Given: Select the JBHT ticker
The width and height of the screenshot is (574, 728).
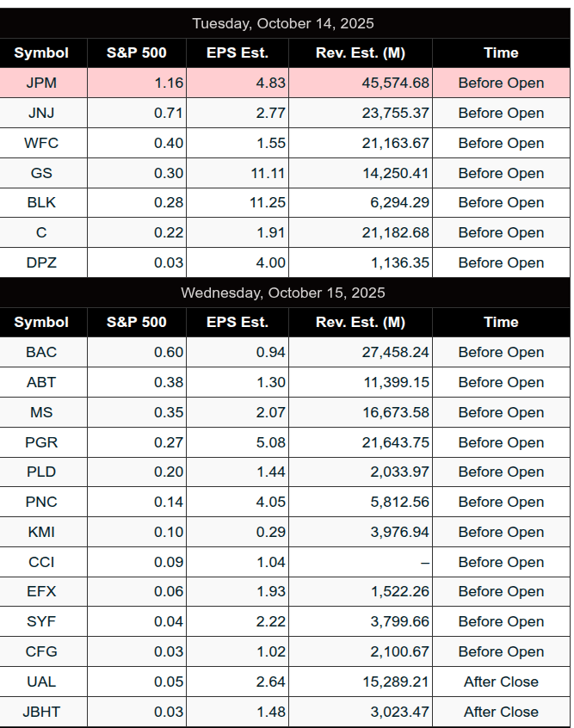Looking at the screenshot, I should [x=41, y=712].
